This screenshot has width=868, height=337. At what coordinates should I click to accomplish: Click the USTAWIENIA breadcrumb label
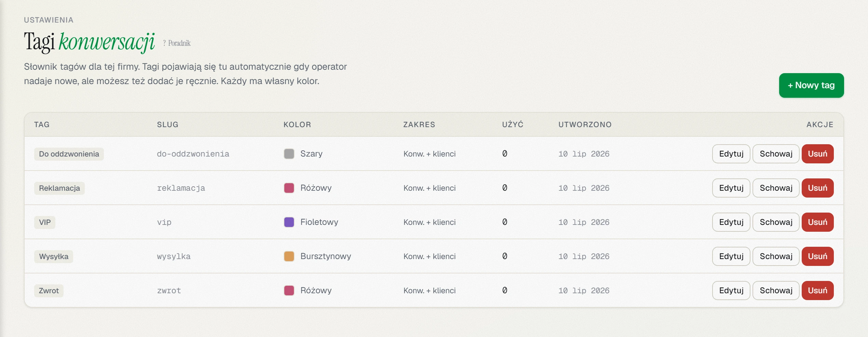pos(49,20)
